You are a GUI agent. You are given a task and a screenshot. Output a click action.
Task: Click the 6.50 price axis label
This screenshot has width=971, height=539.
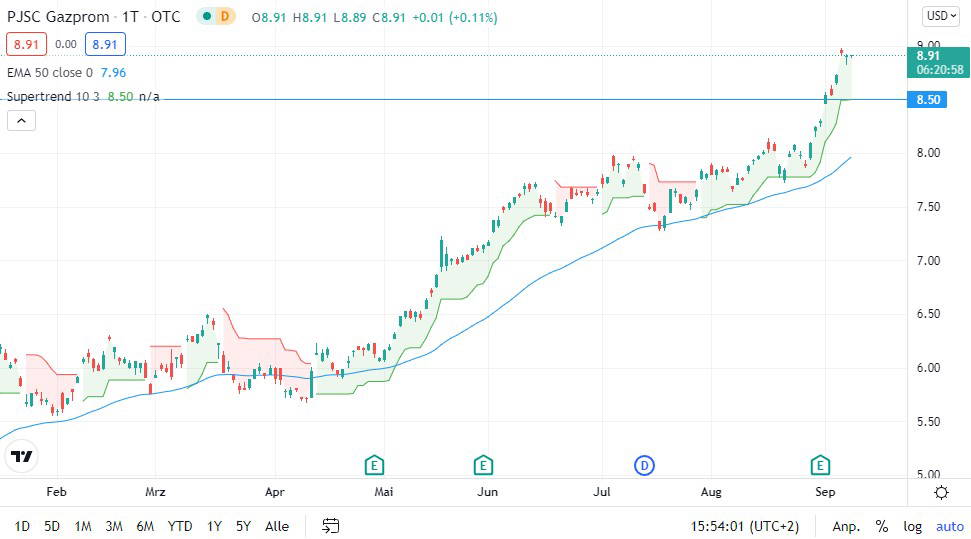pos(928,314)
